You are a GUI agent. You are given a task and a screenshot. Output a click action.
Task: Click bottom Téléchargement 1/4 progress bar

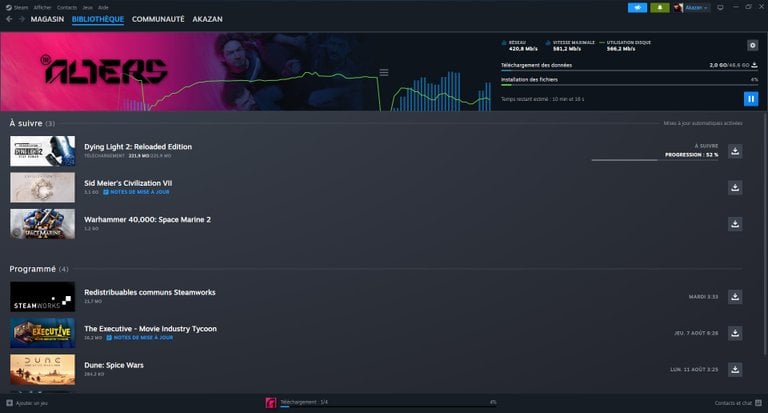coord(388,407)
